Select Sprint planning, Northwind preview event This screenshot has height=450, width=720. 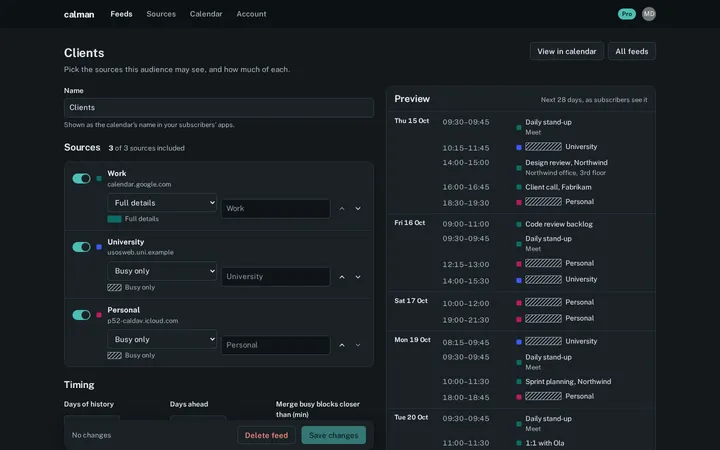click(x=568, y=382)
